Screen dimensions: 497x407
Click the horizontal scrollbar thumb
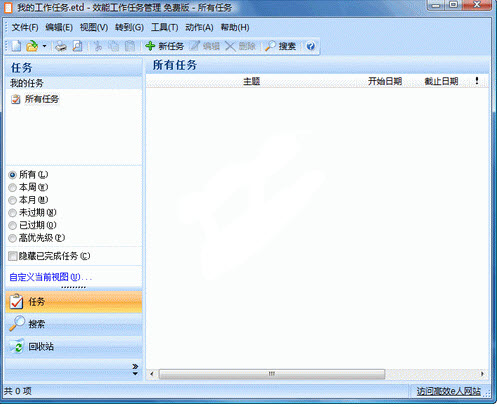[272, 374]
